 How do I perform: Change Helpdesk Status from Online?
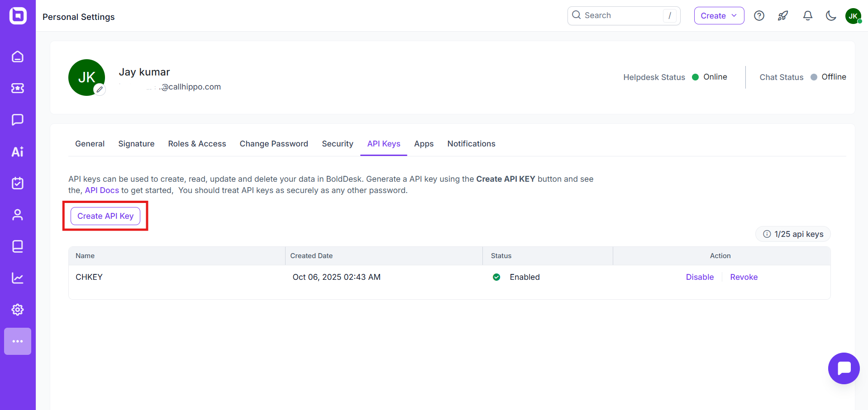click(710, 77)
